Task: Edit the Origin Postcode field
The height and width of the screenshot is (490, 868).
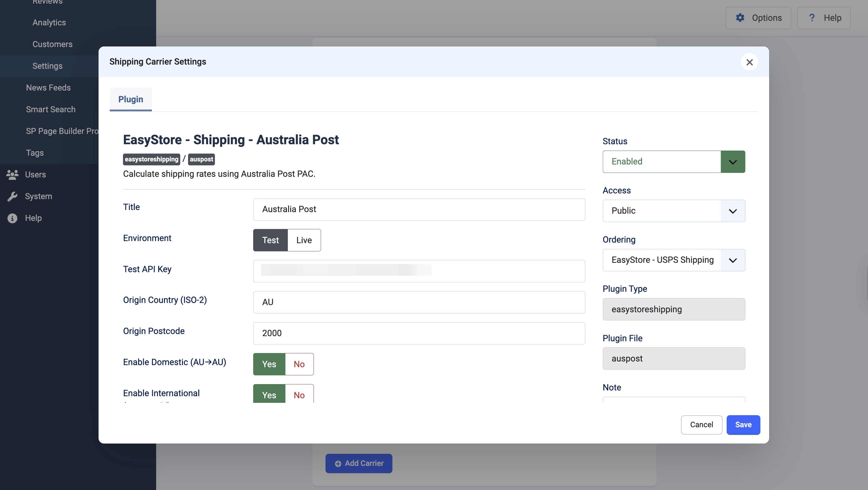Action: point(419,333)
